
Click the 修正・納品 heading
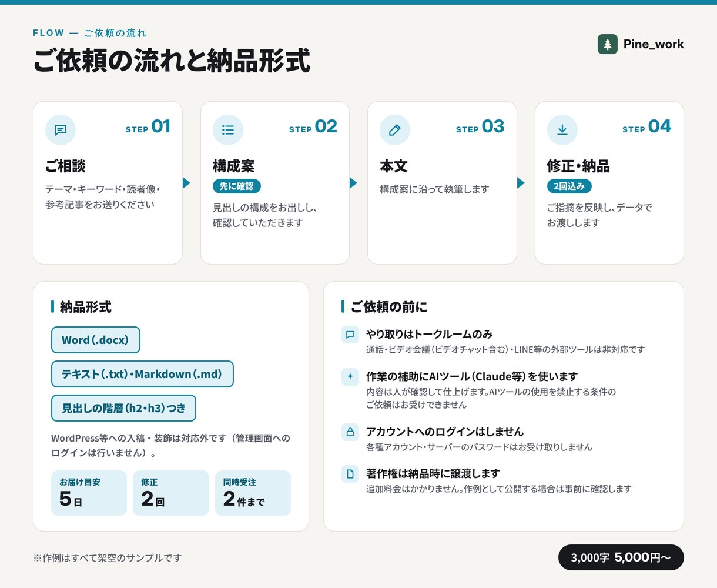578,166
